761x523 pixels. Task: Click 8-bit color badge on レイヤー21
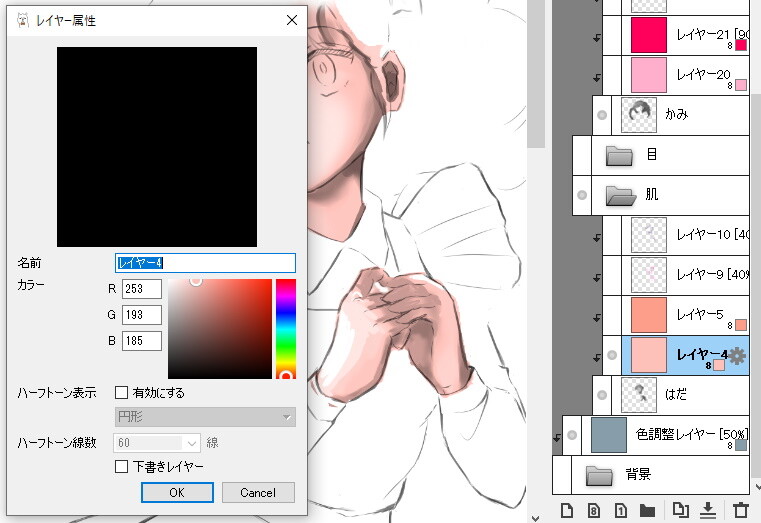click(x=741, y=45)
